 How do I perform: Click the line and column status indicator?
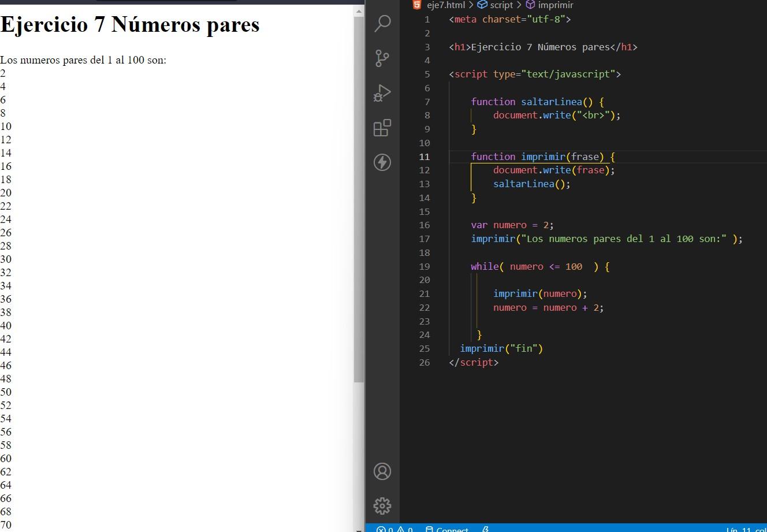click(x=746, y=529)
